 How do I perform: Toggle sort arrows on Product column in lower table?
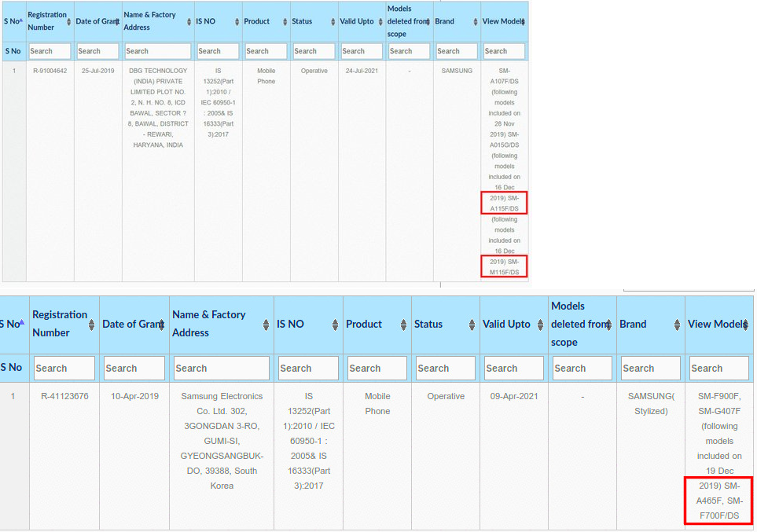click(x=406, y=325)
